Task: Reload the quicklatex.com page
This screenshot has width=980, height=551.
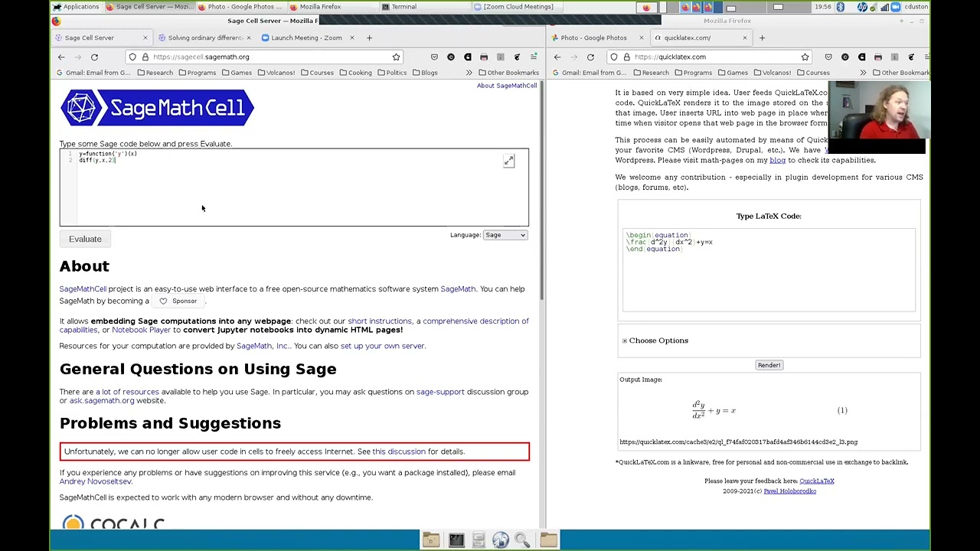Action: [x=590, y=57]
